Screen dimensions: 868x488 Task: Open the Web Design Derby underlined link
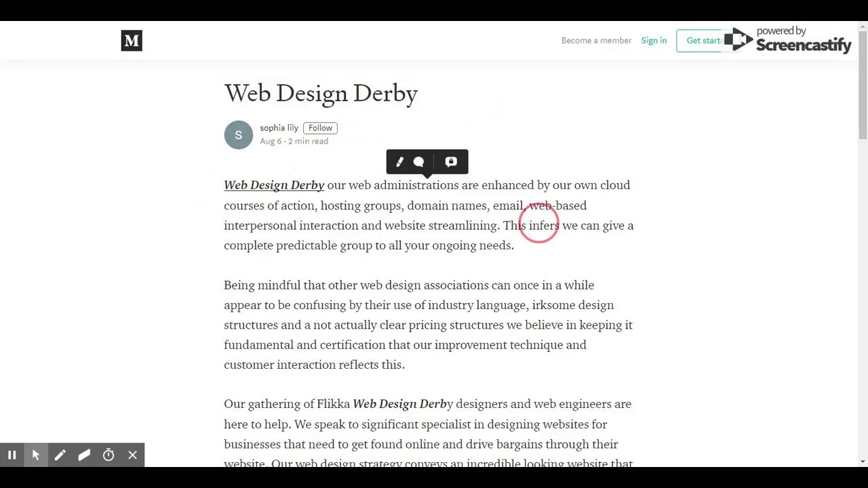click(274, 185)
